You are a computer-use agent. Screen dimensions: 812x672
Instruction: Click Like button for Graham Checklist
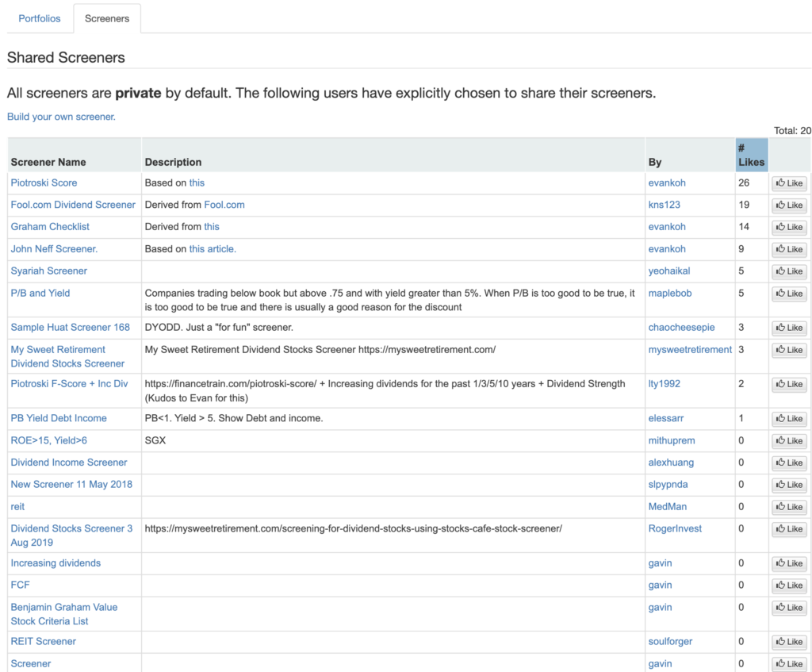789,228
